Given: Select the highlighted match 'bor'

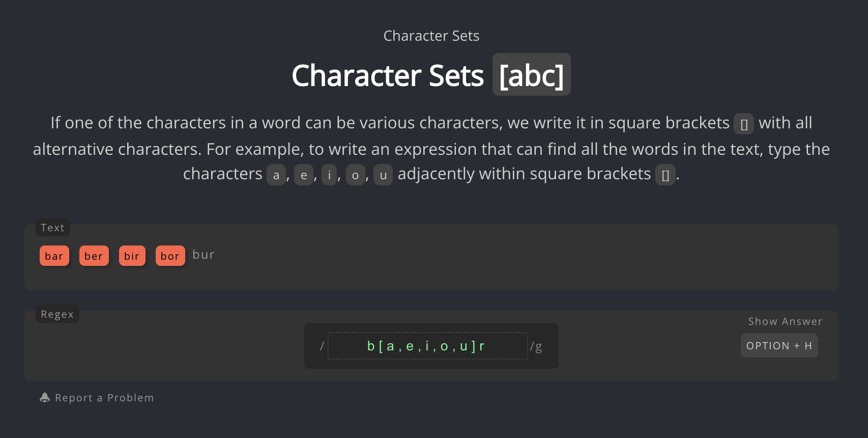Looking at the screenshot, I should click(x=170, y=256).
